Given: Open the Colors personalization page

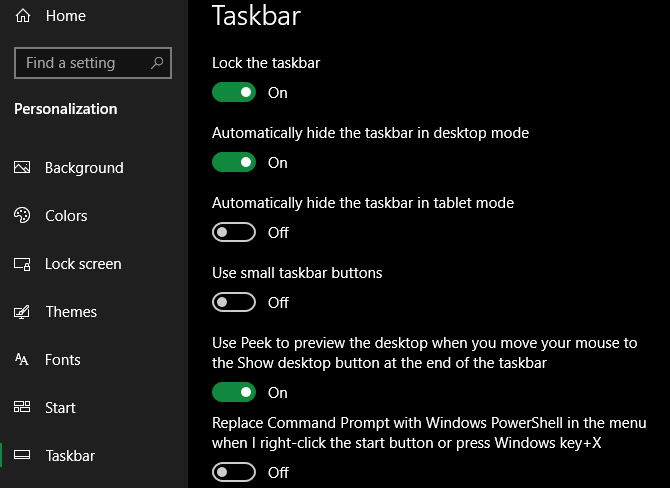Looking at the screenshot, I should 66,216.
